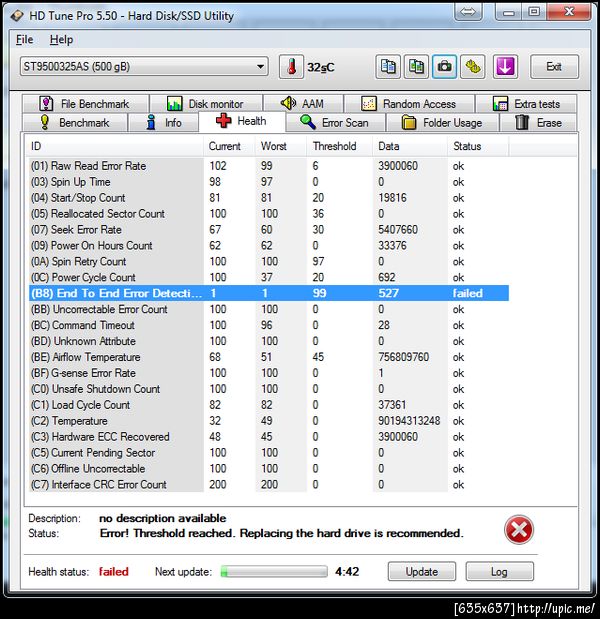Switch to the File Benchmark tab
The width and height of the screenshot is (600, 619).
[x=86, y=104]
